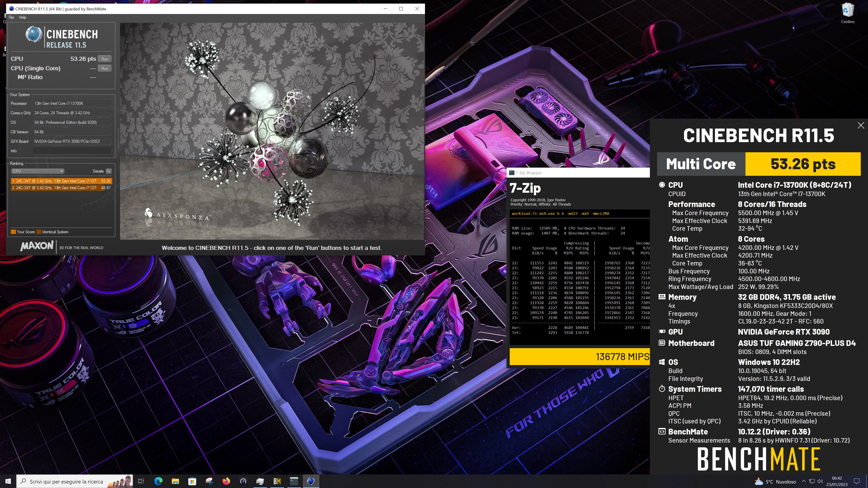Click the Memory icon in BenchMate panel
The height and width of the screenshot is (488, 868).
pyautogui.click(x=662, y=297)
